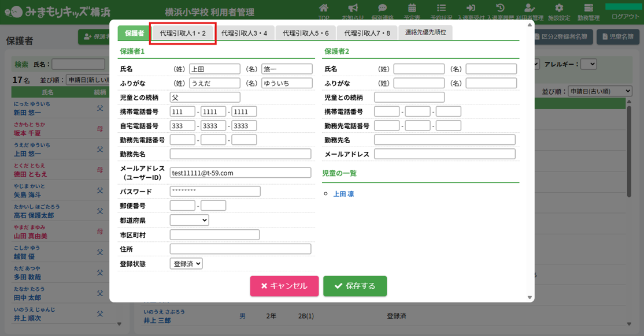Viewport: 644px width, 336px height.
Task: Open 入退室受付 sign-in icon
Action: [x=471, y=8]
